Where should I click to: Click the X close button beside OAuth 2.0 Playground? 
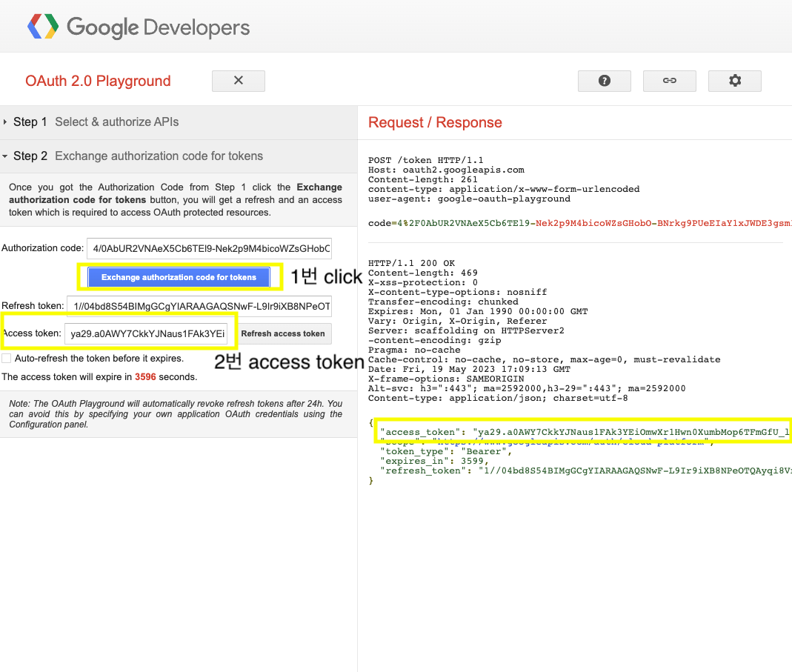point(239,81)
